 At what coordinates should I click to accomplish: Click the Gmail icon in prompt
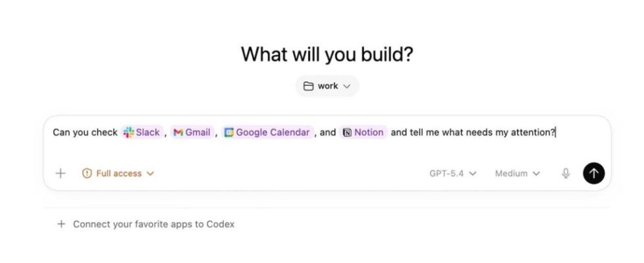[178, 132]
